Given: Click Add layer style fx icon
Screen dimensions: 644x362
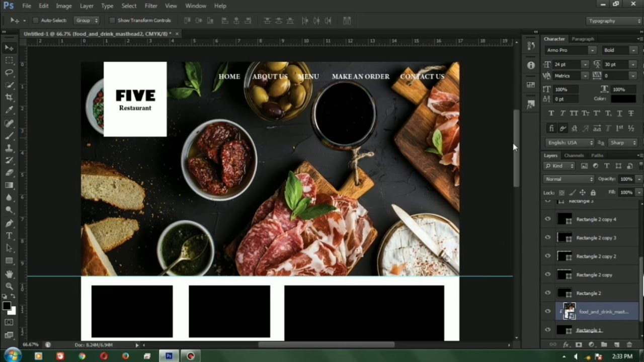Looking at the screenshot, I should coord(566,344).
